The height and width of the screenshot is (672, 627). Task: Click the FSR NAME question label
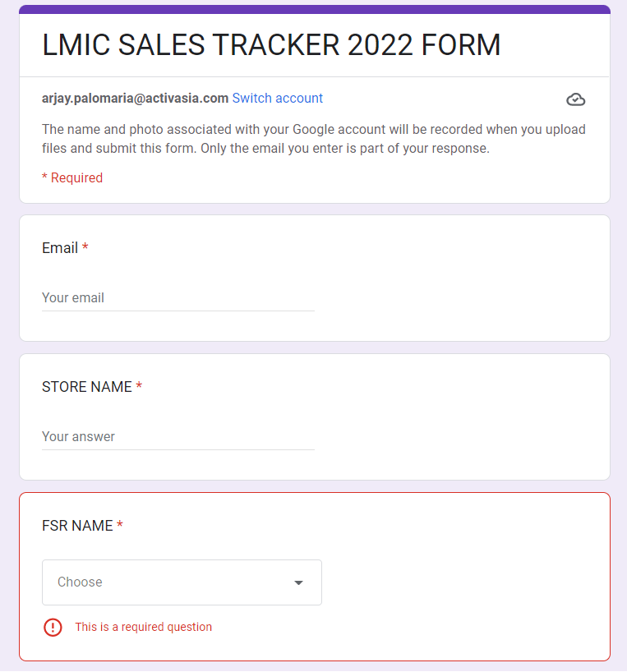tap(77, 526)
